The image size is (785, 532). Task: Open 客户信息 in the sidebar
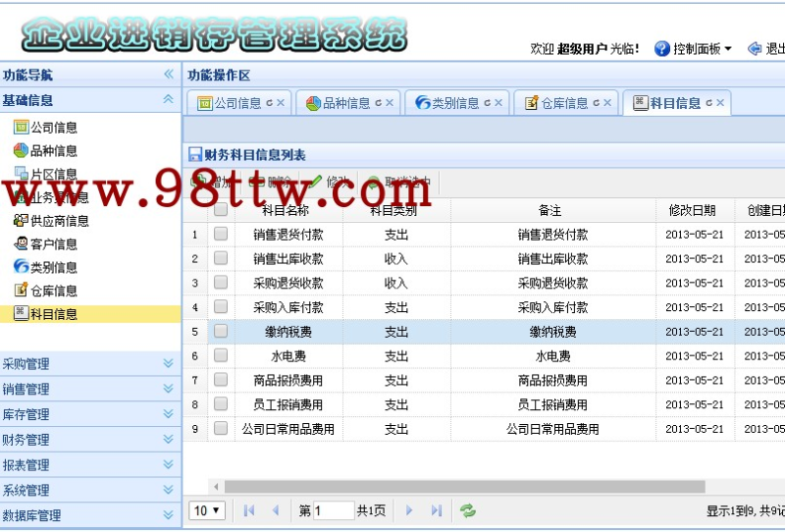point(45,244)
